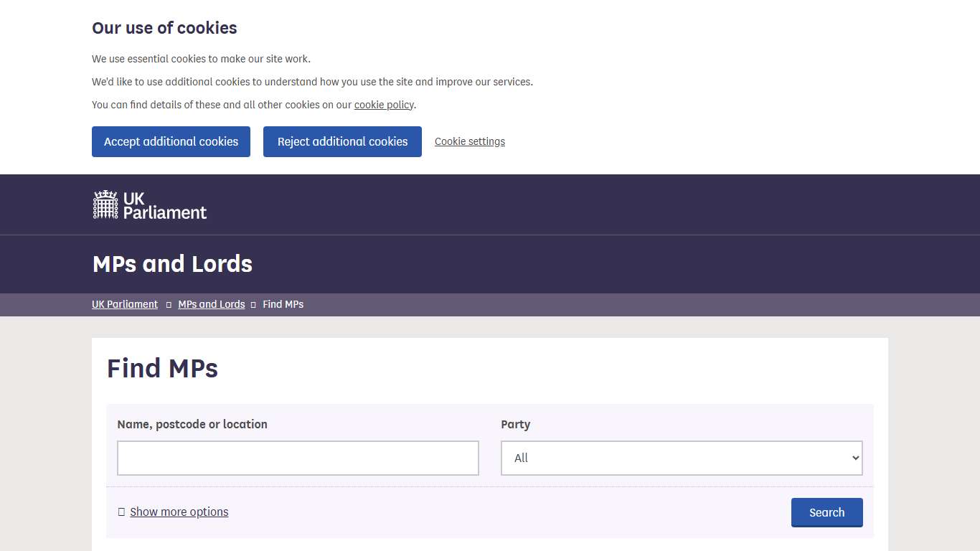980x551 pixels.
Task: Open Cookie settings
Action: pos(469,141)
